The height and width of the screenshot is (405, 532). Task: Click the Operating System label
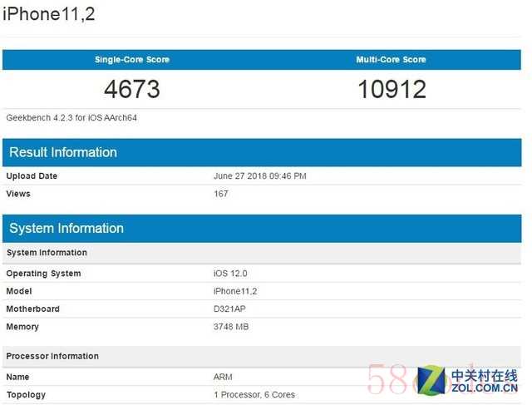pos(44,274)
